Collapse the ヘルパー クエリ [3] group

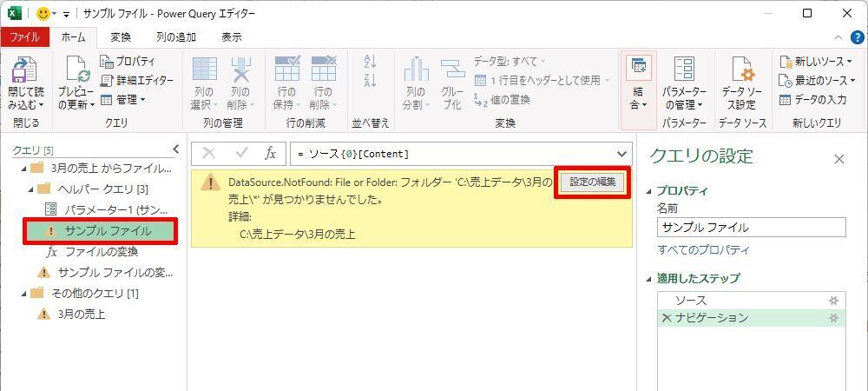pyautogui.click(x=31, y=189)
